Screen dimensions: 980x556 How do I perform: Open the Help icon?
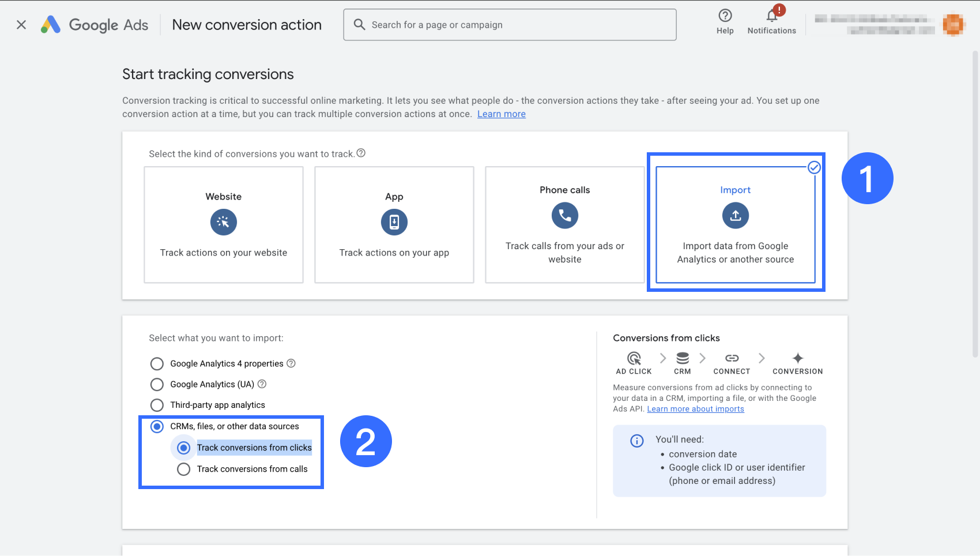pyautogui.click(x=725, y=16)
